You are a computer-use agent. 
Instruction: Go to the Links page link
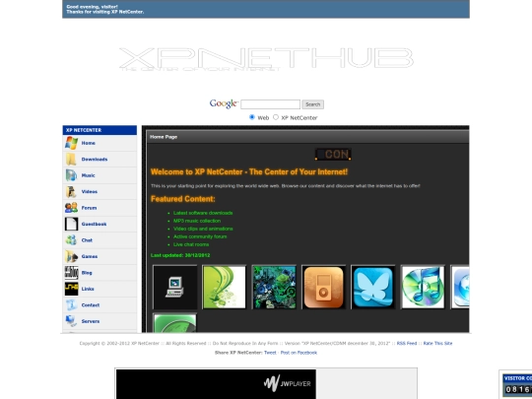88,289
